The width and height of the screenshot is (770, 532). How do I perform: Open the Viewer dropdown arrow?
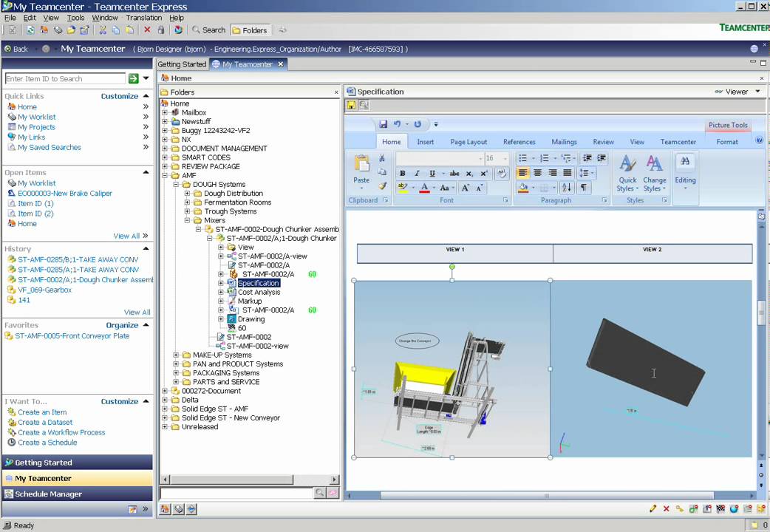[757, 92]
